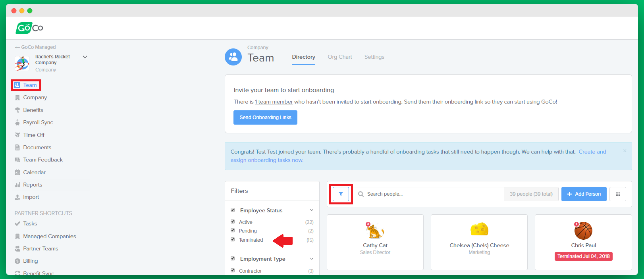Image resolution: width=644 pixels, height=279 pixels.
Task: Switch to the Directory tab
Action: pyautogui.click(x=303, y=57)
